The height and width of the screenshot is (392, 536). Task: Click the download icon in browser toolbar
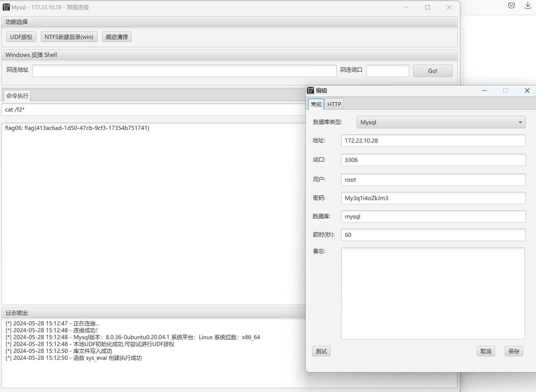(527, 6)
